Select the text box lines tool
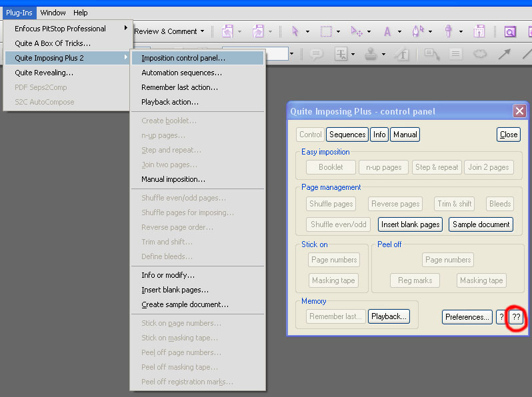Screen dimensions: 532x397 coord(455,54)
